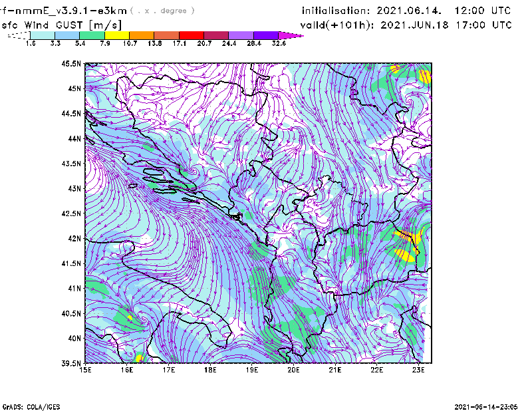
Task: Select the crimson 20.7–24.4 legend swatch
Action: click(x=217, y=35)
